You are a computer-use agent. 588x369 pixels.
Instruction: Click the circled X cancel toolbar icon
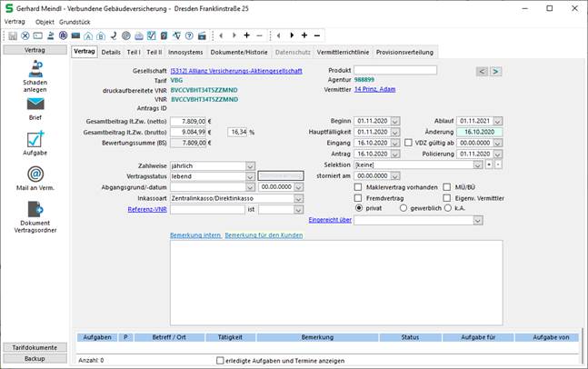25,35
